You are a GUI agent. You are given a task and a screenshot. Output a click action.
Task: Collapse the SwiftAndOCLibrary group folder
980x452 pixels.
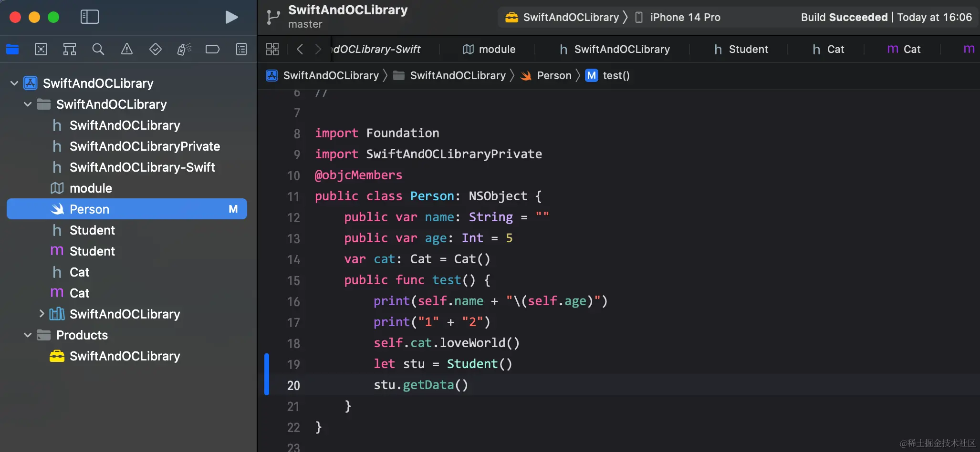tap(28, 104)
